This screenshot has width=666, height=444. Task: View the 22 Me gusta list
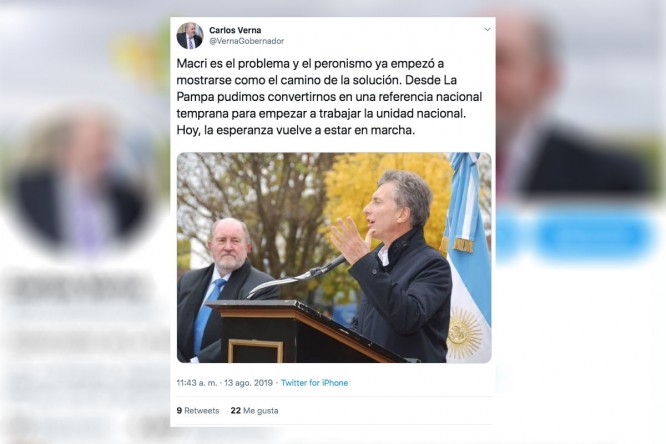(x=254, y=411)
